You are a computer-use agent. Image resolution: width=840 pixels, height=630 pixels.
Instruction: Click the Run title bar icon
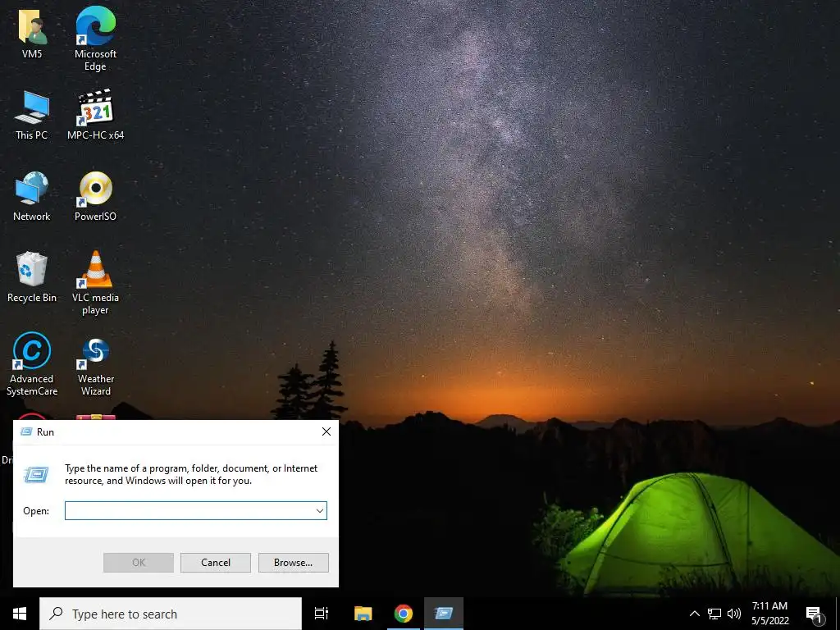click(x=26, y=431)
